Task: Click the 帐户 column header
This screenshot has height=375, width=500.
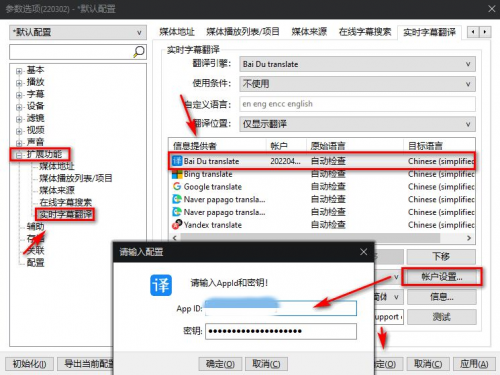Action: coord(279,146)
